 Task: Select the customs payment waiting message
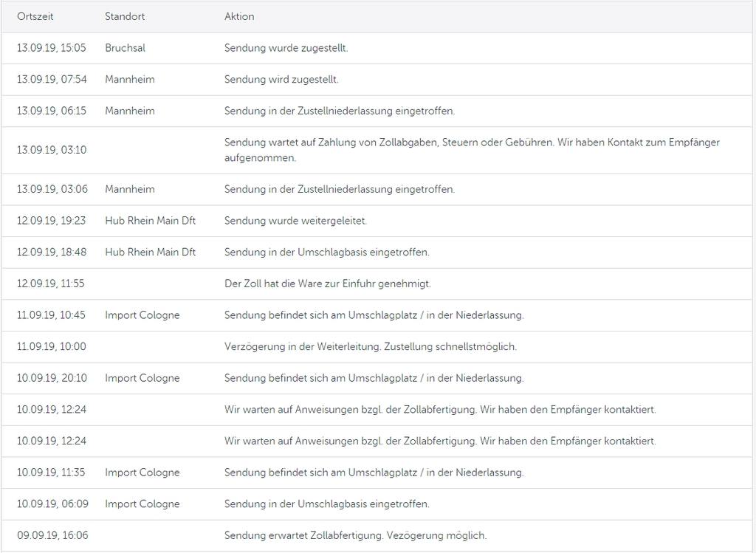coord(472,150)
